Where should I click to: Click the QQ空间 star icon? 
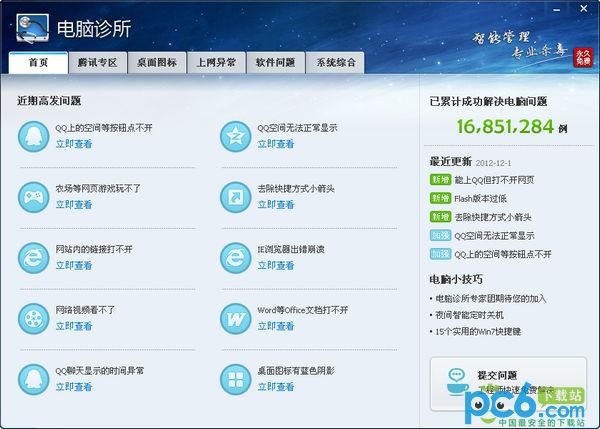pyautogui.click(x=236, y=137)
